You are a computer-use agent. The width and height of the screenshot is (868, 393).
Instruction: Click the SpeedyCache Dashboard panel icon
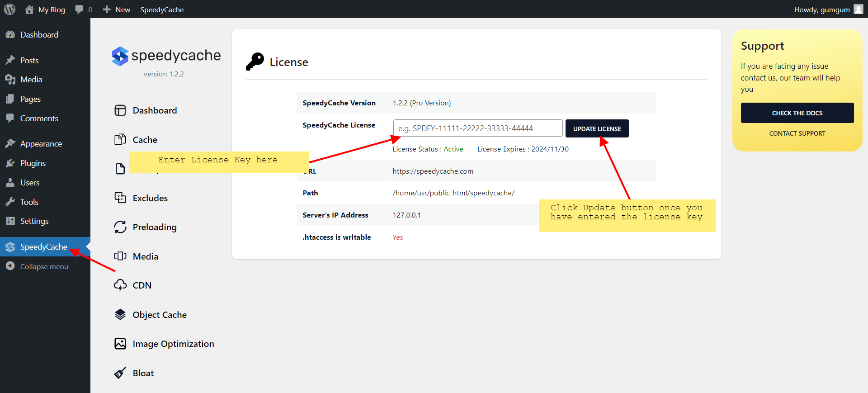pyautogui.click(x=120, y=110)
